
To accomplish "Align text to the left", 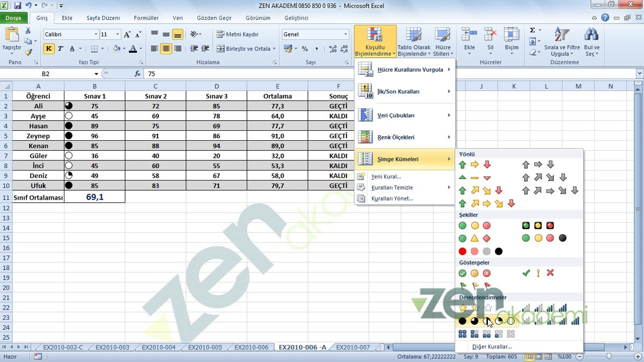I will pyautogui.click(x=154, y=49).
